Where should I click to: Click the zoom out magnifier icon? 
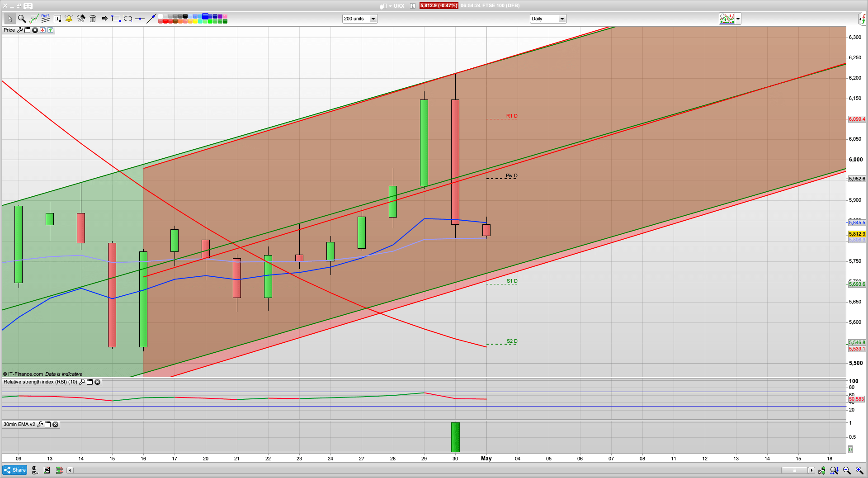(847, 470)
